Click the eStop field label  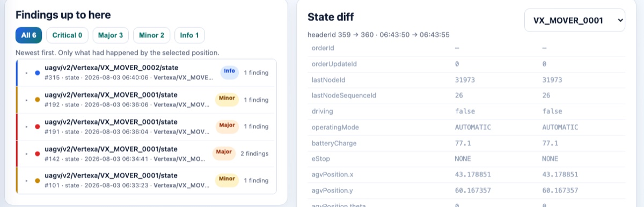(x=320, y=159)
